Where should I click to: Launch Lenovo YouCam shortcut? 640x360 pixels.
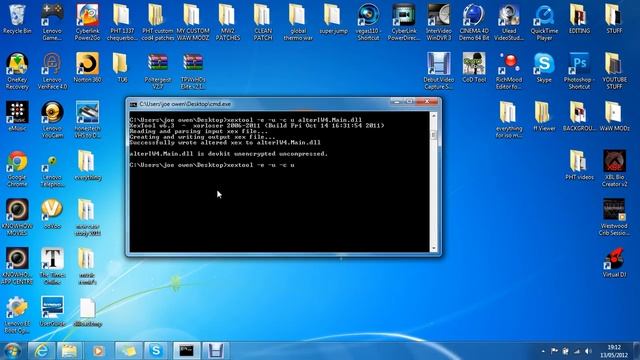point(52,120)
